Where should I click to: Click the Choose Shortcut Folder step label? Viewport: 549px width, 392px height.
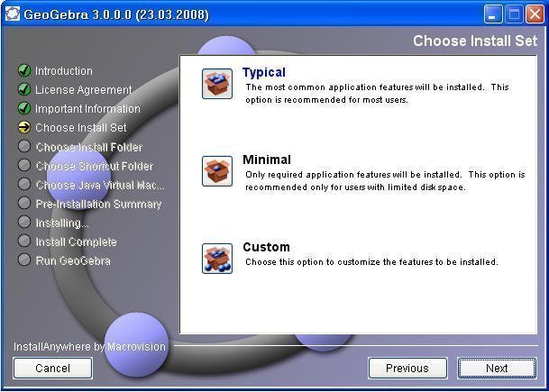[95, 166]
